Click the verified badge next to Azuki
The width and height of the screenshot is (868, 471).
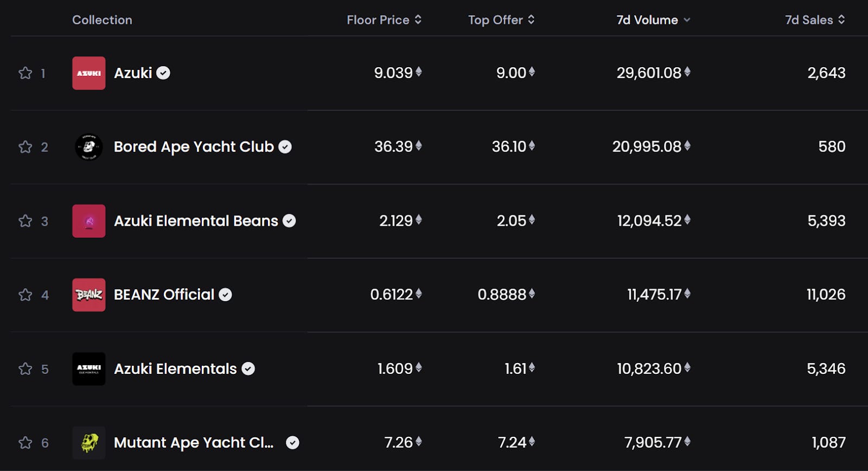163,73
